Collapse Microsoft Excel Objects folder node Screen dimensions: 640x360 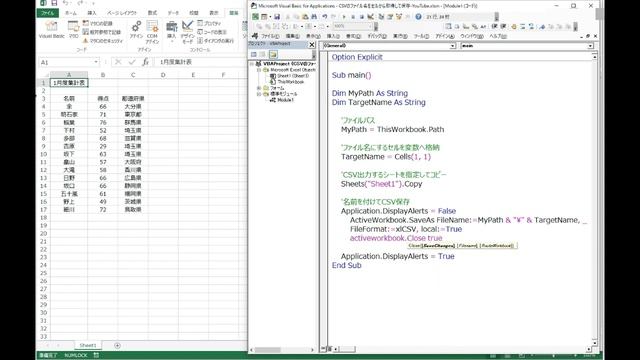pos(259,70)
